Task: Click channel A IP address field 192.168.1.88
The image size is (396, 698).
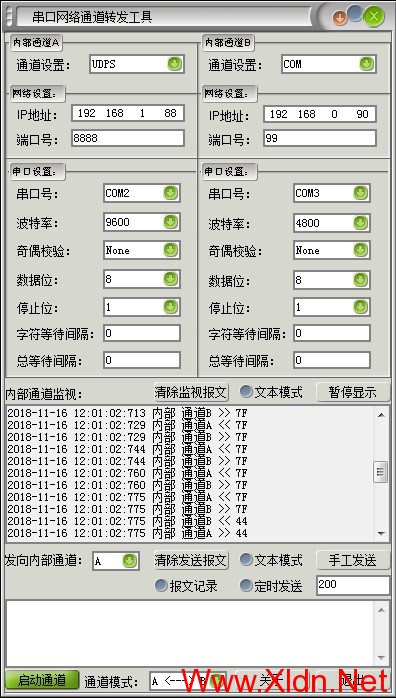Action: 128,113
